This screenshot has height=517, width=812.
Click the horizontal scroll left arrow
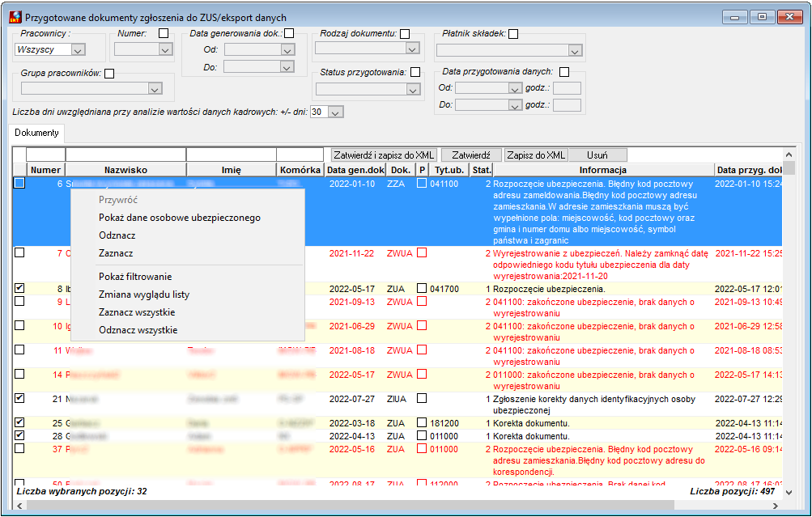click(19, 506)
